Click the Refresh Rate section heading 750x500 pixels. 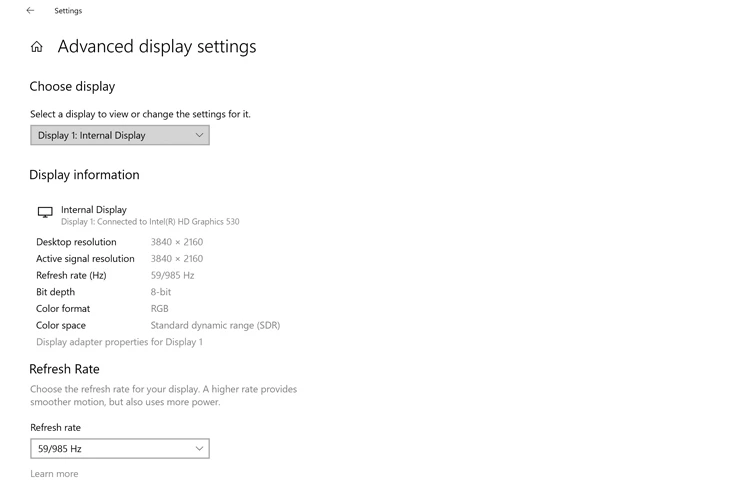[x=65, y=369]
